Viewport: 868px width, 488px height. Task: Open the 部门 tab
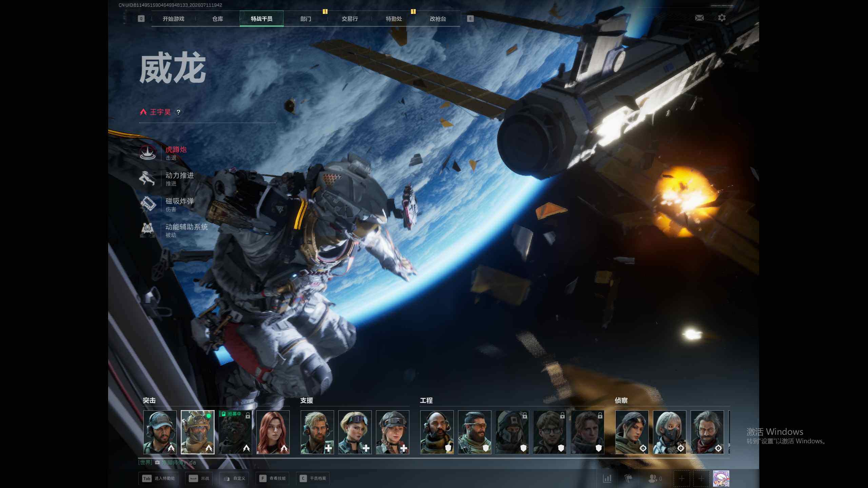(306, 19)
